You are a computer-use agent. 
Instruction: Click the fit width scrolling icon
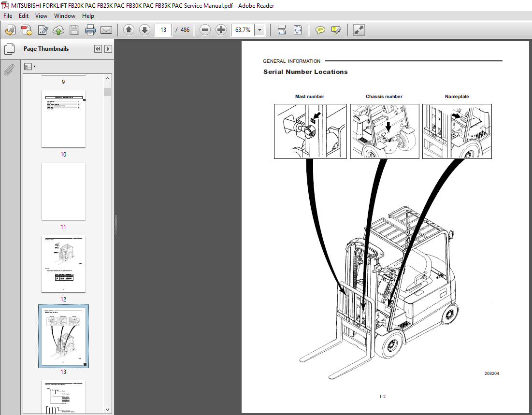click(282, 30)
